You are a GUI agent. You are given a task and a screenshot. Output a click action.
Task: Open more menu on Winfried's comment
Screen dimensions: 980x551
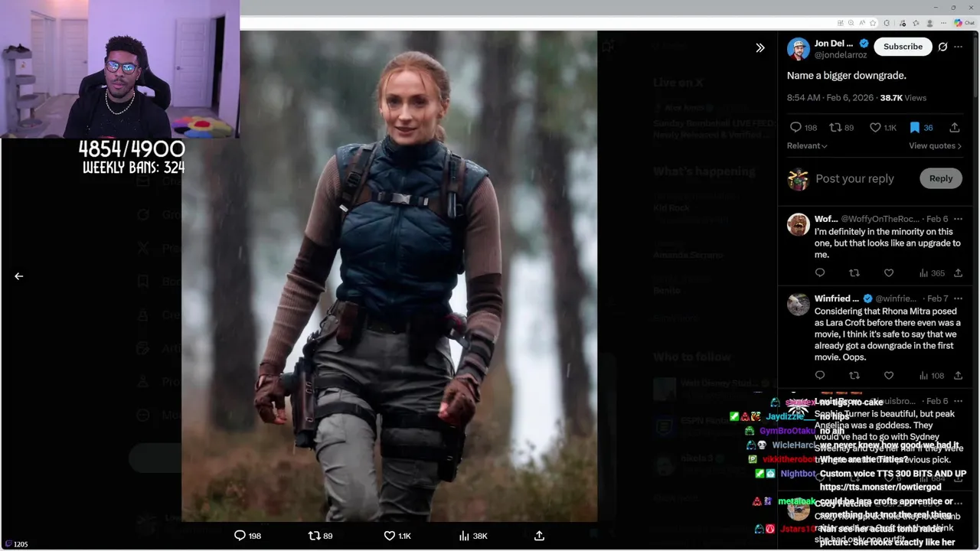[958, 298]
